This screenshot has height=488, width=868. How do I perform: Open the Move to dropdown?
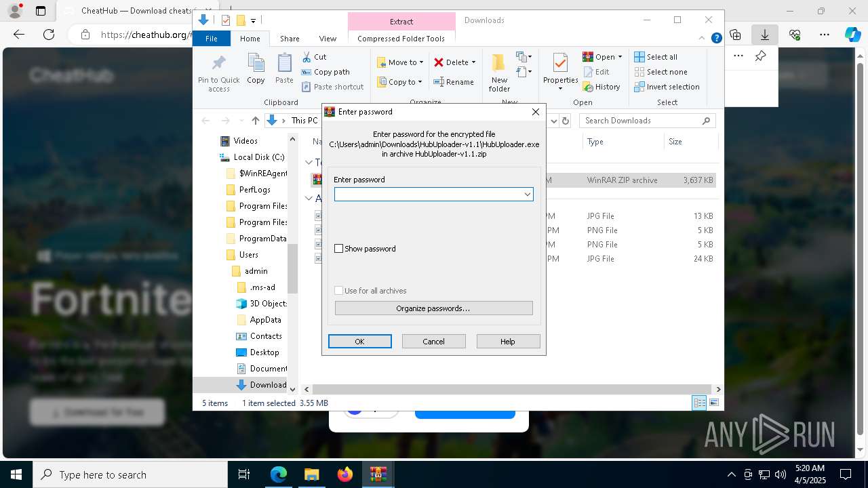(x=400, y=62)
